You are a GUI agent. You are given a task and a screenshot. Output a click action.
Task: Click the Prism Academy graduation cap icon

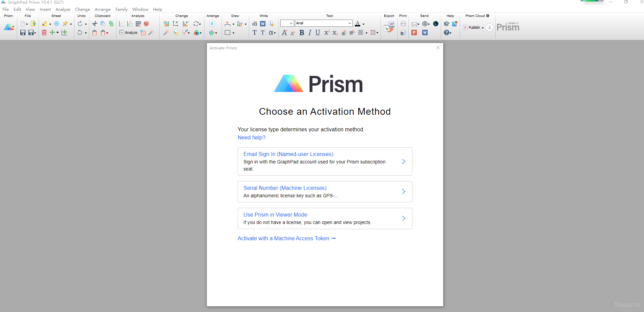[x=446, y=23]
